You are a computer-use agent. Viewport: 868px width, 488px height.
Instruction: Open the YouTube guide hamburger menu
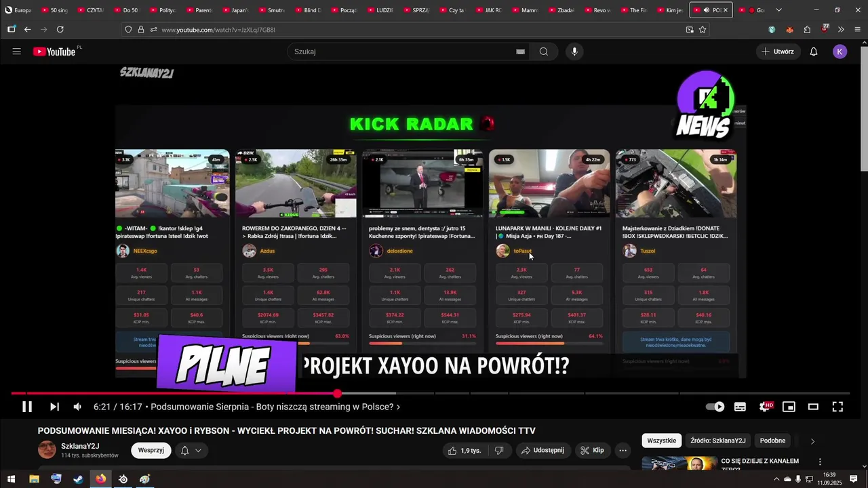pos(17,52)
